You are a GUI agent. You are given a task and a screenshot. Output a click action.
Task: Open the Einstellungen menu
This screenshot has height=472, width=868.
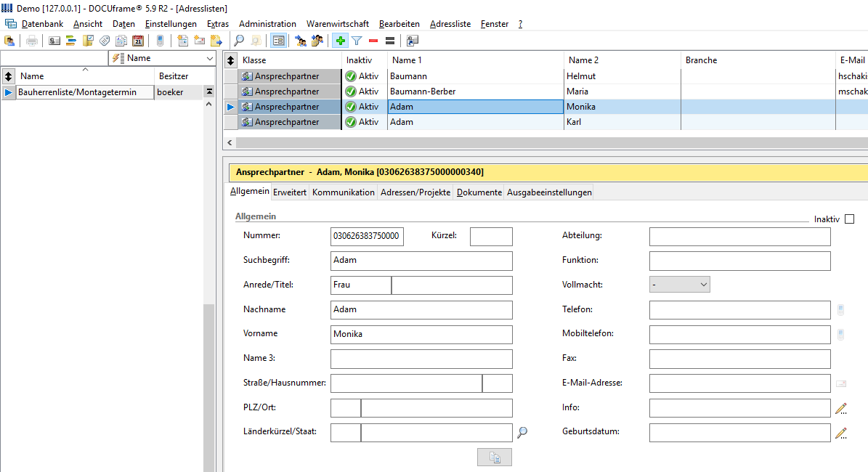pyautogui.click(x=171, y=24)
